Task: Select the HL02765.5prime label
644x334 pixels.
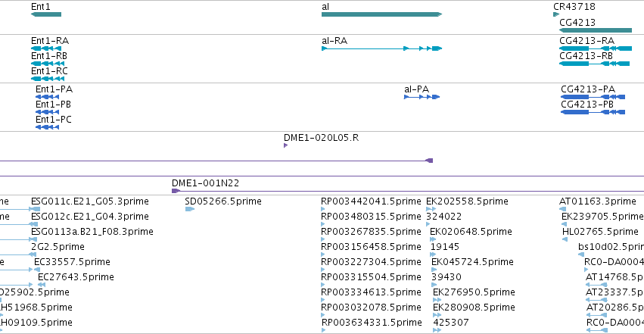Action: pyautogui.click(x=600, y=232)
